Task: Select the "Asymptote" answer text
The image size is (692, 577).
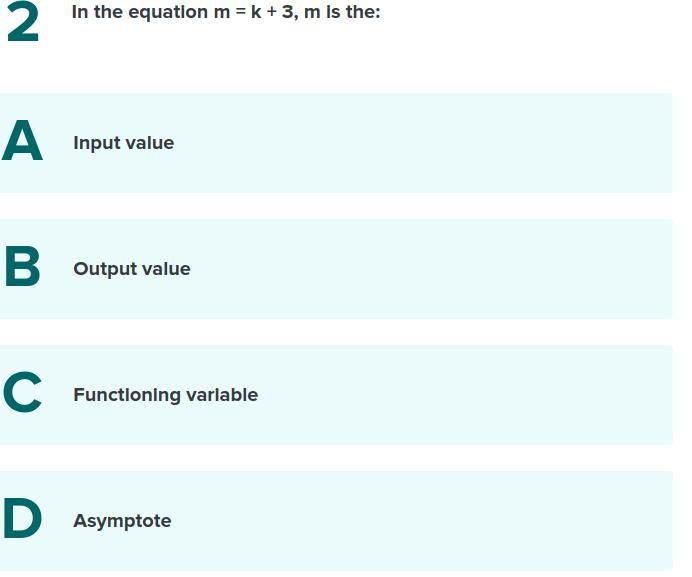Action: pos(122,521)
